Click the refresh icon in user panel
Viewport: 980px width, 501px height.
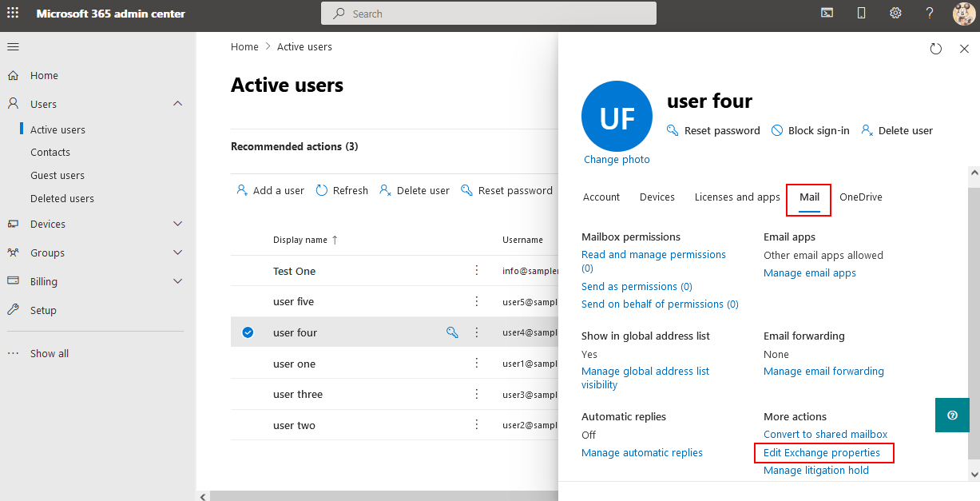(936, 49)
